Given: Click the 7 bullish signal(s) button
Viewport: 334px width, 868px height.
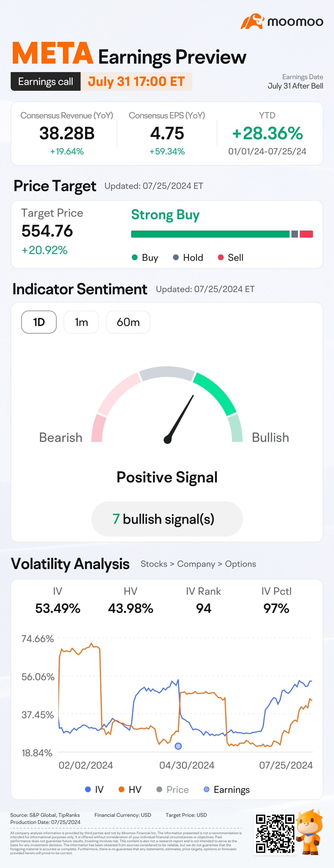Looking at the screenshot, I should [167, 519].
